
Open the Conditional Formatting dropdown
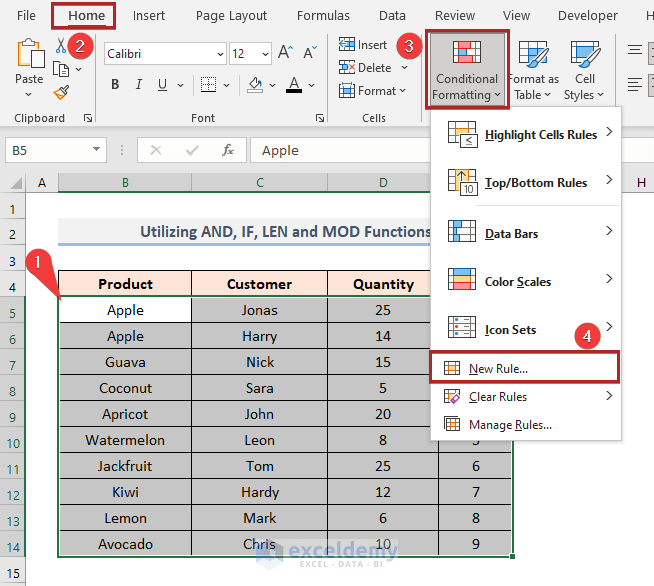(x=467, y=69)
